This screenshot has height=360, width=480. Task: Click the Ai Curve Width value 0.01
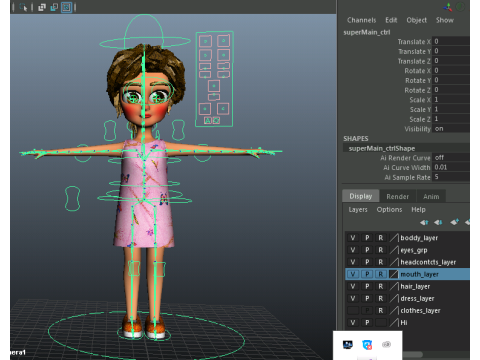[x=451, y=167]
